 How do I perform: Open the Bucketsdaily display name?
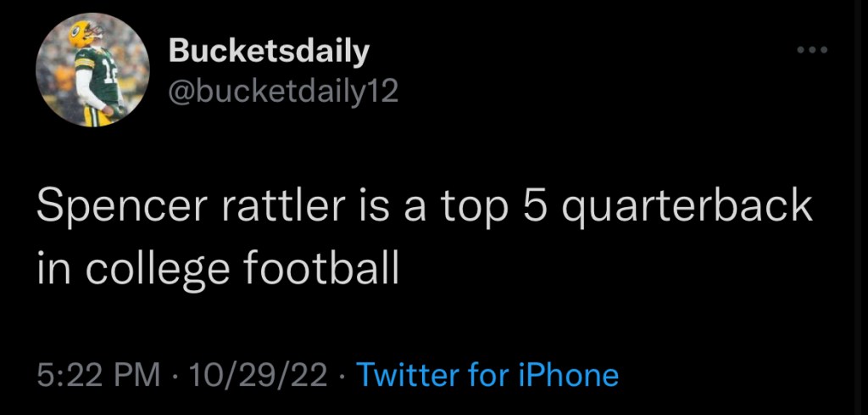(270, 51)
